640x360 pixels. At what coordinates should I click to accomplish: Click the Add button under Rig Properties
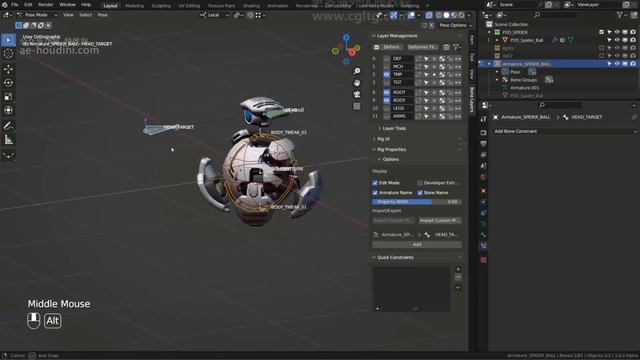(x=417, y=244)
